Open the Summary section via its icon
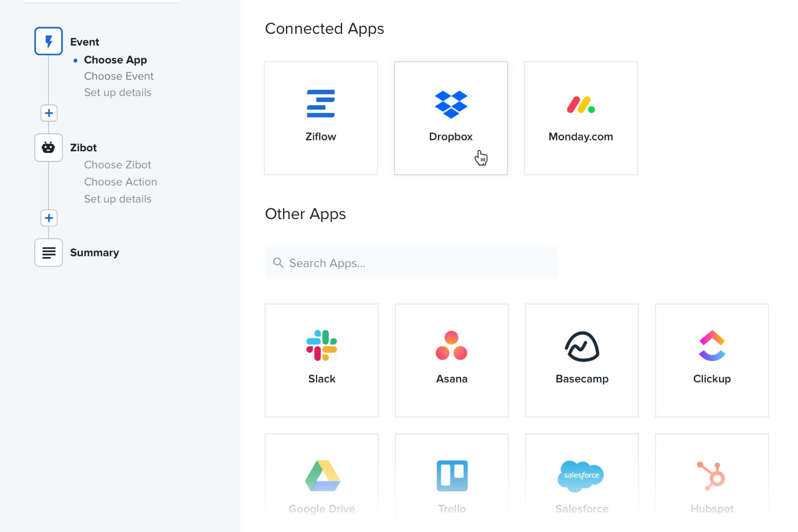798x532 pixels. point(48,252)
